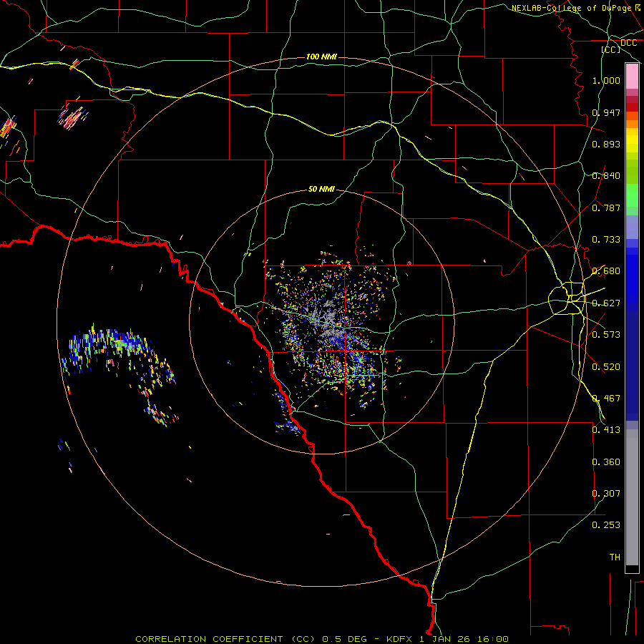Pick the pink swatch on the color bar
Image resolution: width=644 pixels, height=644 pixels.
pos(632,77)
